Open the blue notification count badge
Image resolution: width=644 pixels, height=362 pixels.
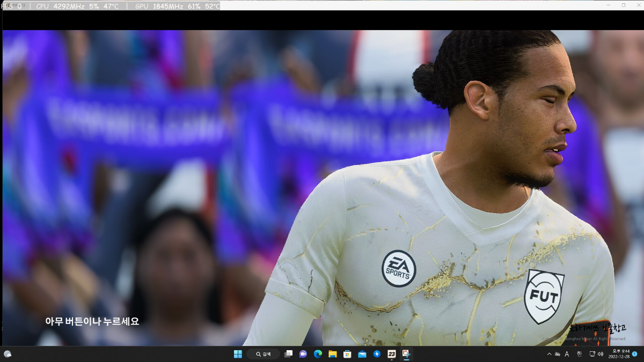[x=635, y=354]
